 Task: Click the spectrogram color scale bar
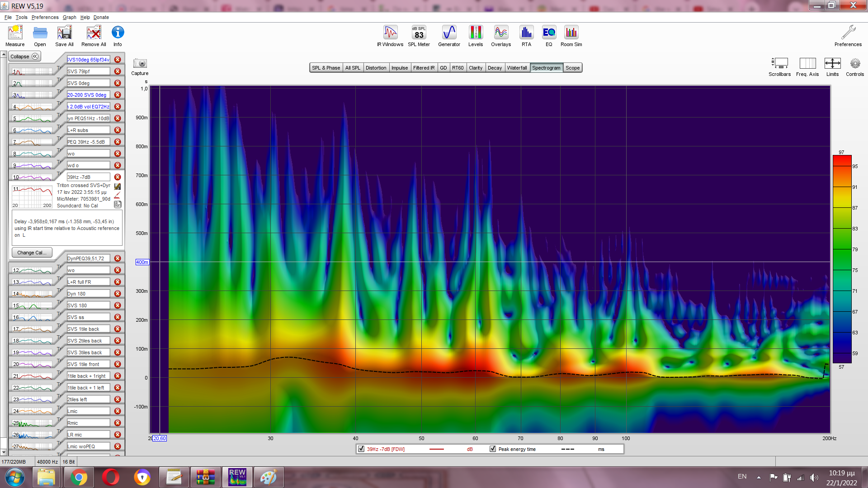point(842,259)
